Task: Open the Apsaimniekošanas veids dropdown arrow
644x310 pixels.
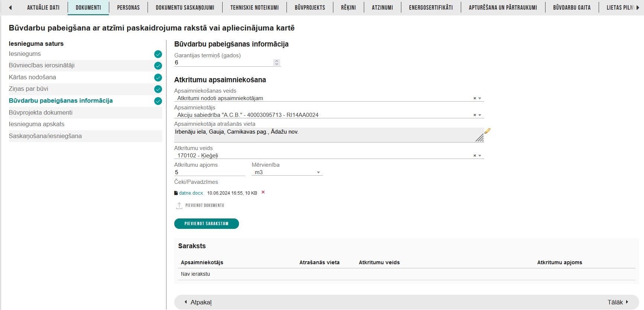Action: click(480, 98)
